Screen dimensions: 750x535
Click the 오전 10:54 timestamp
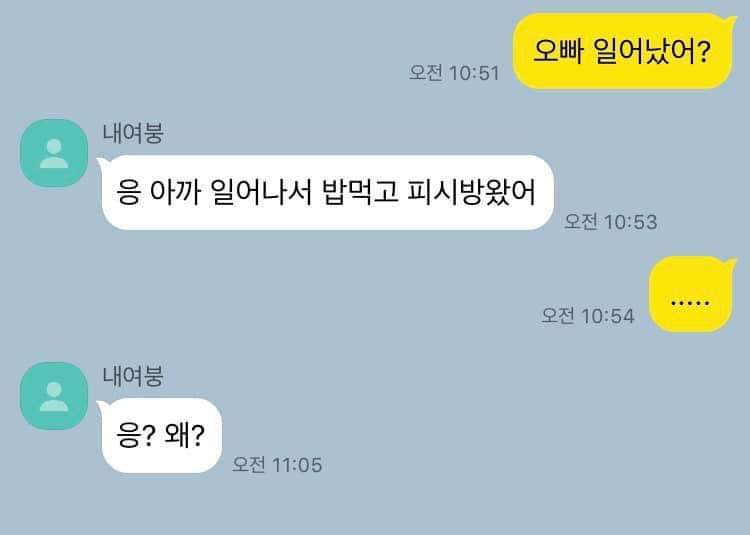tap(587, 316)
